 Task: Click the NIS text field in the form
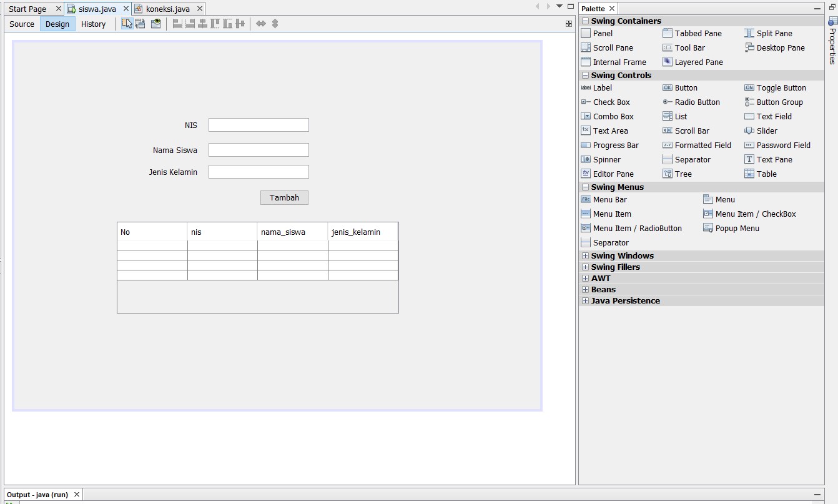259,125
